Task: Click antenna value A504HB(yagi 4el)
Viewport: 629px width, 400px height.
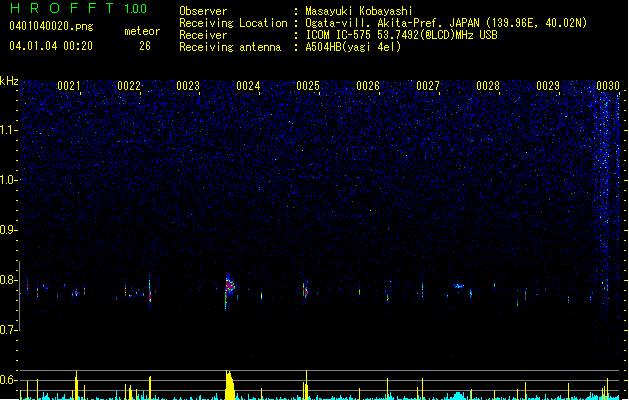Action: [x=353, y=47]
